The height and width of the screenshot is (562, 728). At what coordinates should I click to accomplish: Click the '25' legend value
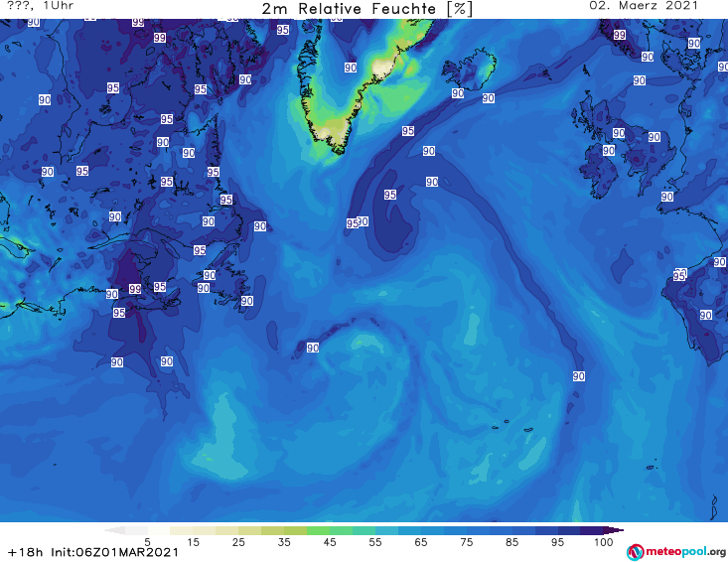pos(238,542)
